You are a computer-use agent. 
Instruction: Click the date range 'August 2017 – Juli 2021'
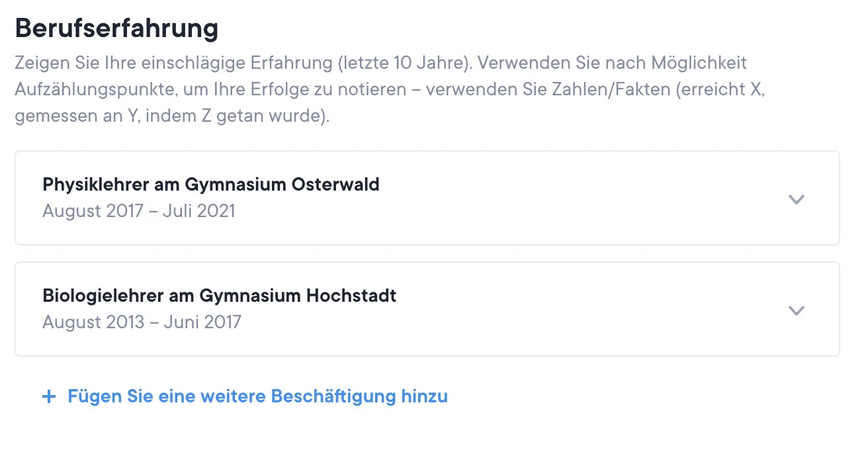138,211
